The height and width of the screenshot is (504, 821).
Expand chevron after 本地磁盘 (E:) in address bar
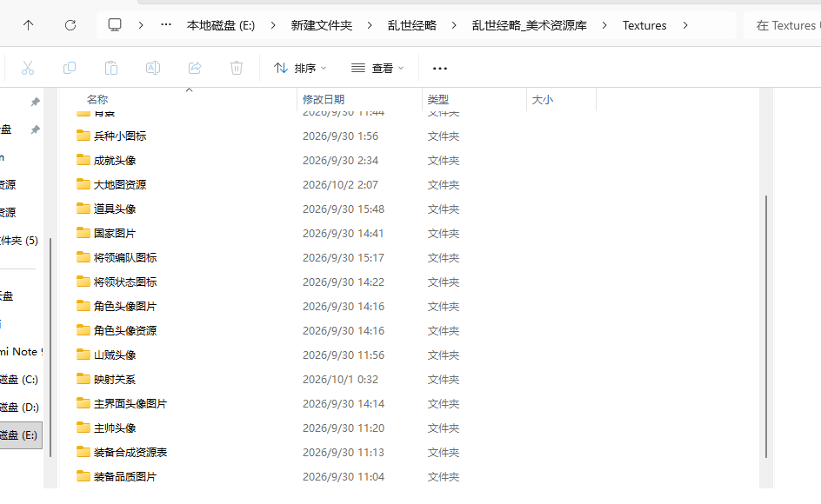point(273,25)
